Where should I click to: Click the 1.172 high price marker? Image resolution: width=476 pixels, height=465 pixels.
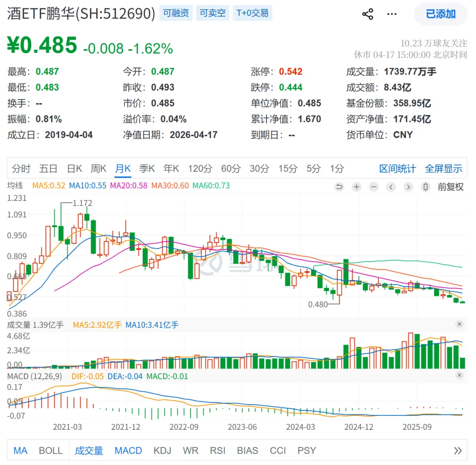[x=82, y=203]
